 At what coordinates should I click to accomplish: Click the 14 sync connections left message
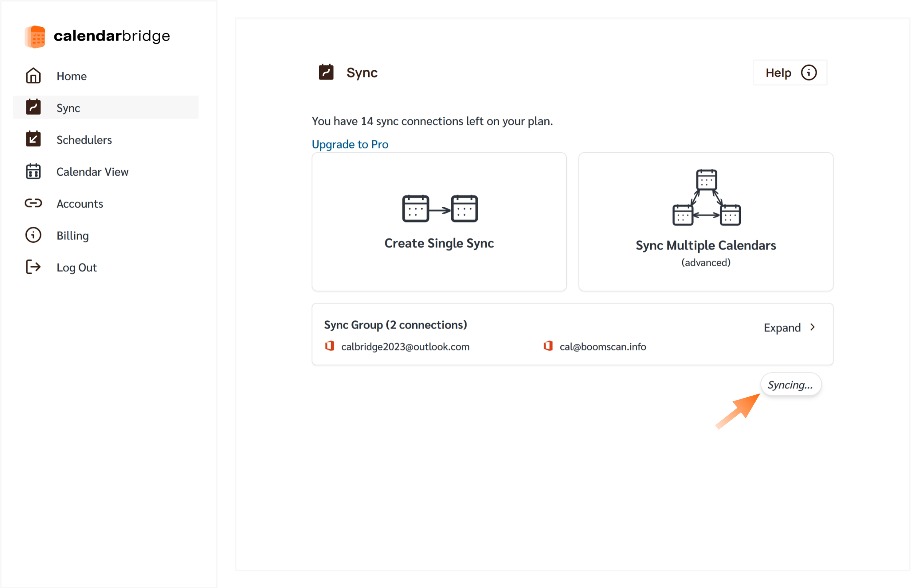(x=432, y=121)
